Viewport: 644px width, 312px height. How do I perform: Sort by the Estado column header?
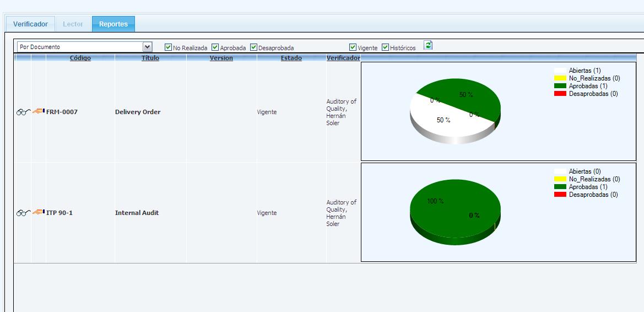(291, 58)
